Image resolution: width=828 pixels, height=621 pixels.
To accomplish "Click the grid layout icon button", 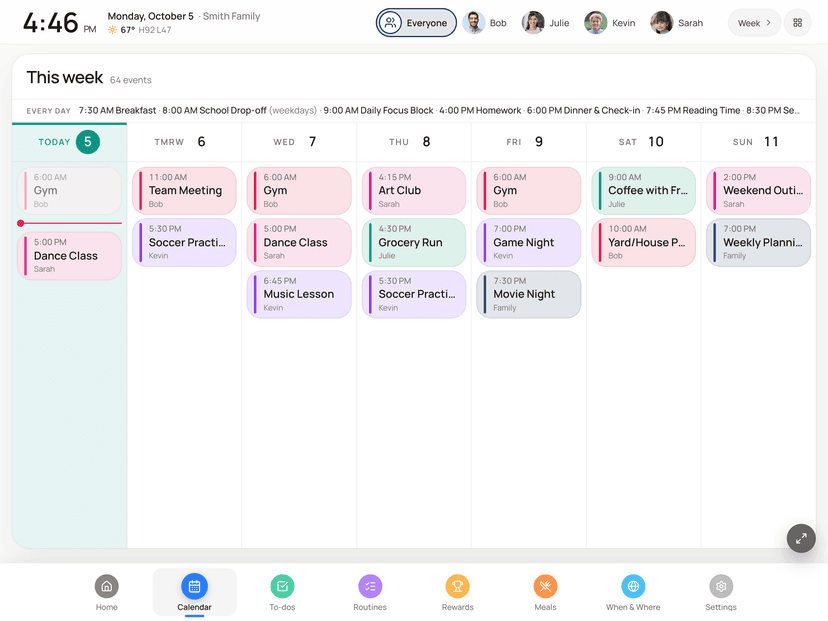I will (797, 23).
